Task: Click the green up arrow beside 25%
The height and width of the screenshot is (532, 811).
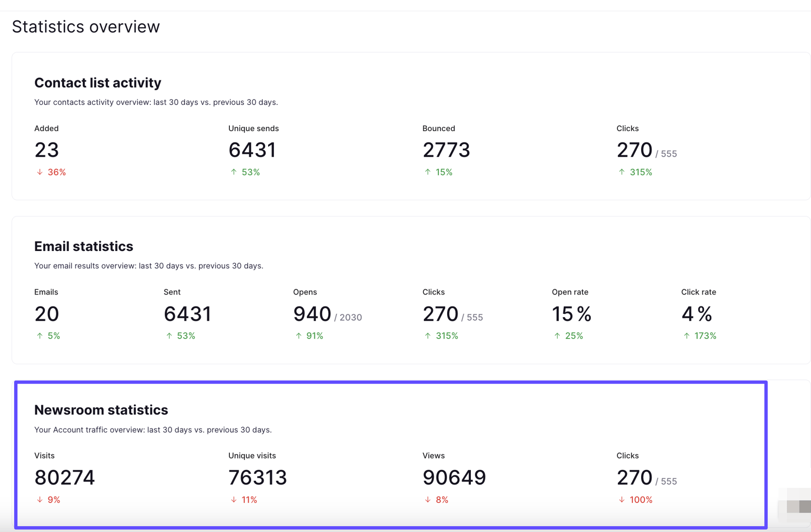Action: coord(557,336)
